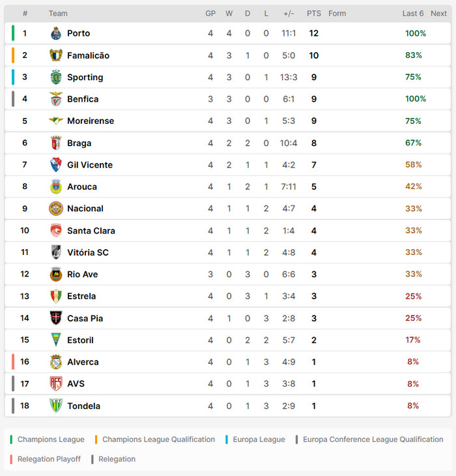Click the Nacional round badge
This screenshot has width=456, height=476.
56,209
